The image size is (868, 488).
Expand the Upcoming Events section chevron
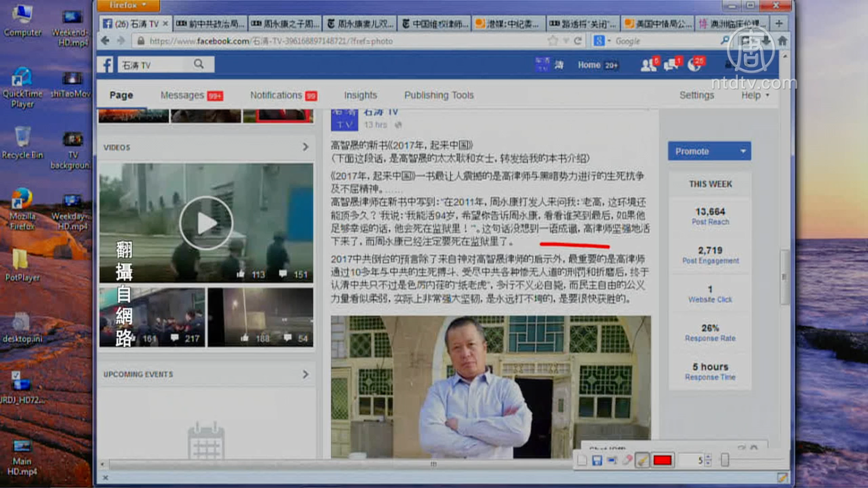[x=305, y=374]
